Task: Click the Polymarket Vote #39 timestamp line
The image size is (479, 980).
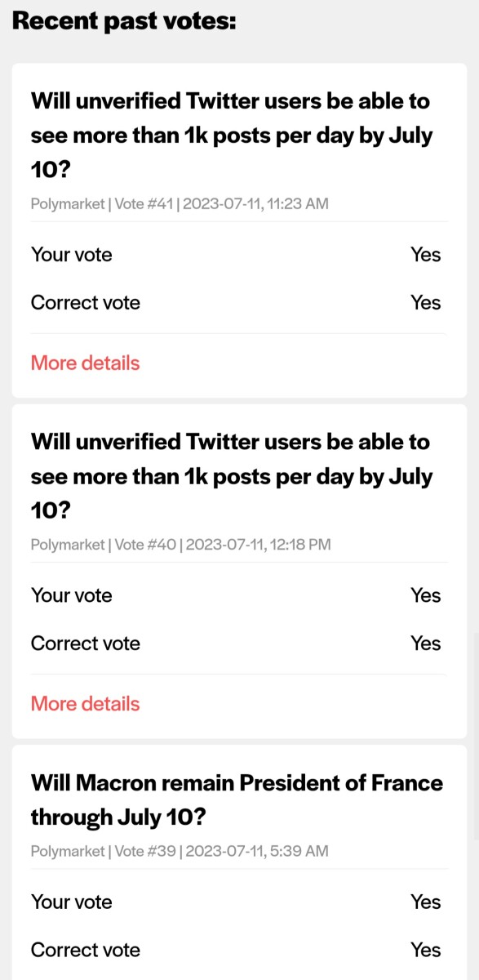Action: [x=180, y=851]
